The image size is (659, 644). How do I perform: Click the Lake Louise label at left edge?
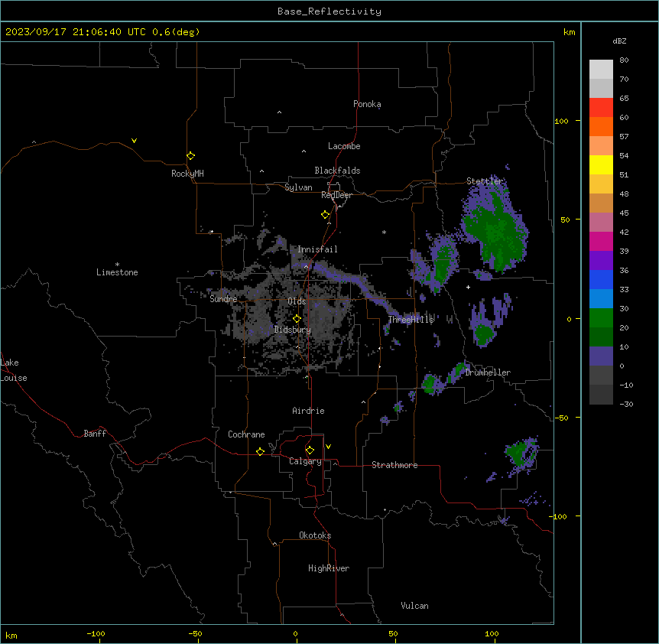point(14,370)
